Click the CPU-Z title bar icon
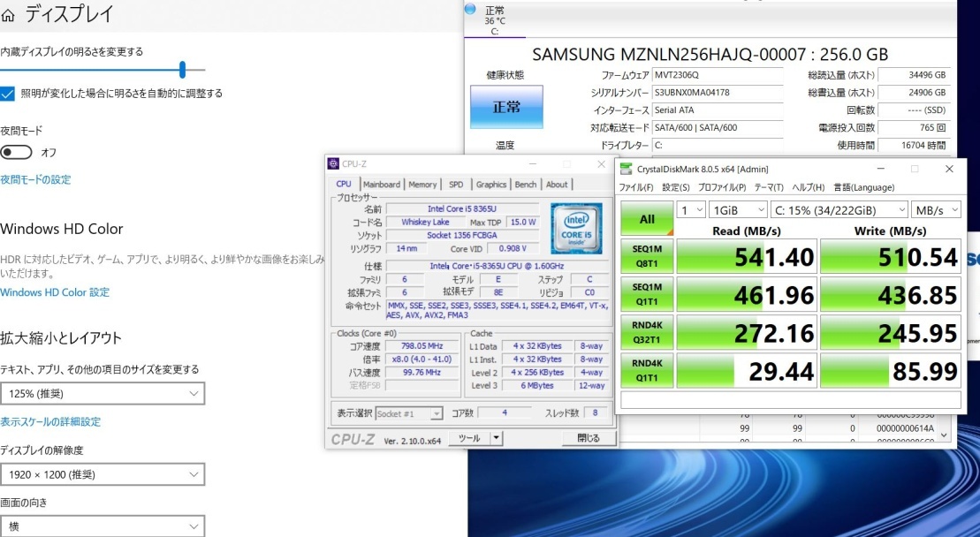 [x=333, y=163]
